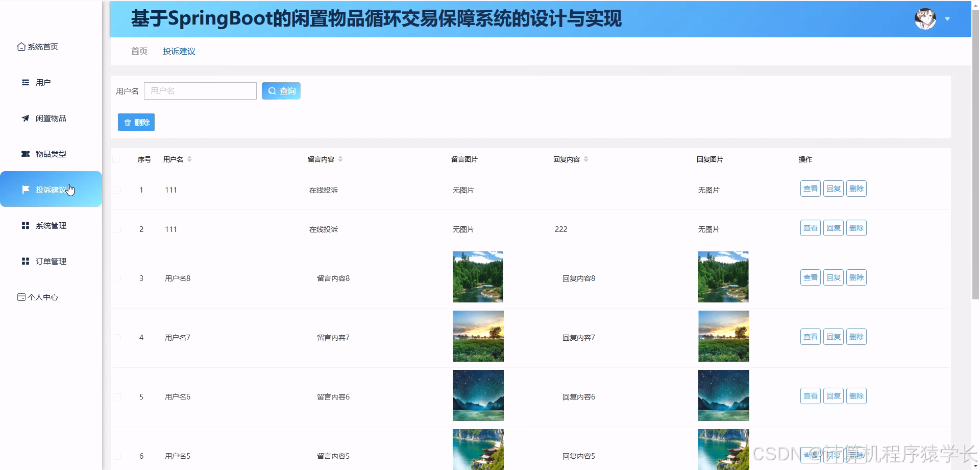Click 回复 for 用户名8 row

pos(834,278)
